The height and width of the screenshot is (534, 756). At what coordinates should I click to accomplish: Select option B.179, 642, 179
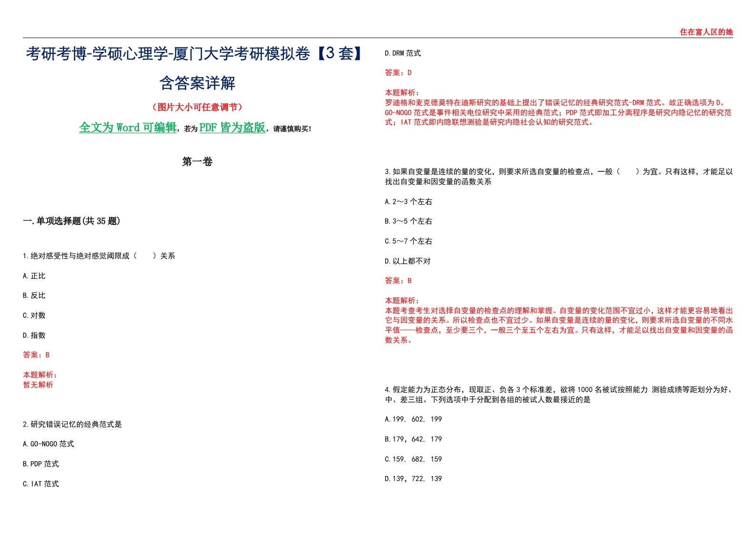[413, 439]
